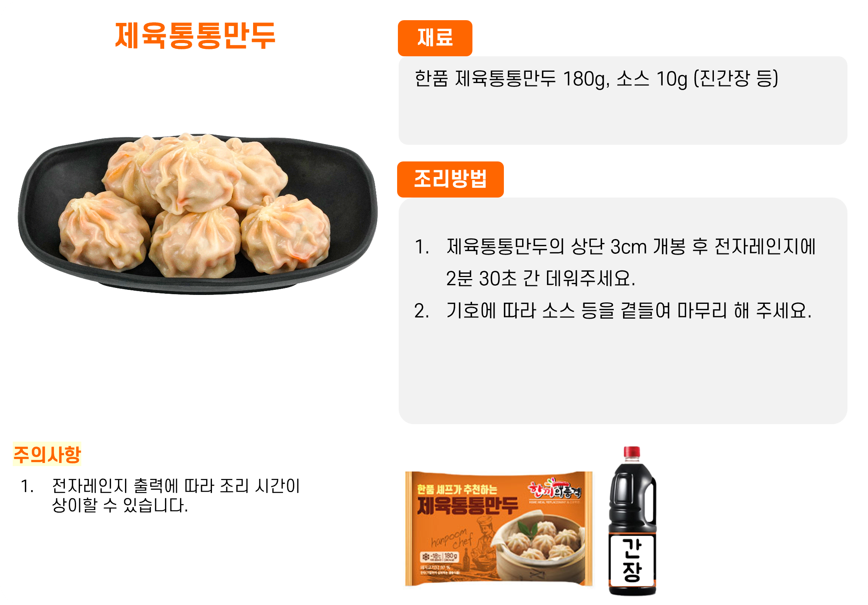Click cooking step 1 about 3cm 개봉

[615, 247]
